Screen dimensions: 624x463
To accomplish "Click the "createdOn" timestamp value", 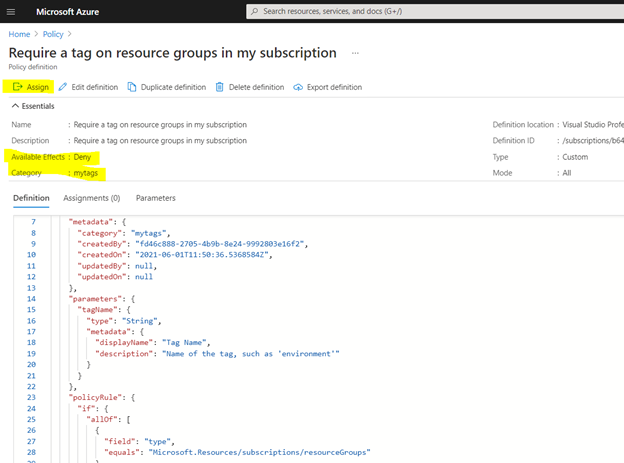I will tap(202, 255).
